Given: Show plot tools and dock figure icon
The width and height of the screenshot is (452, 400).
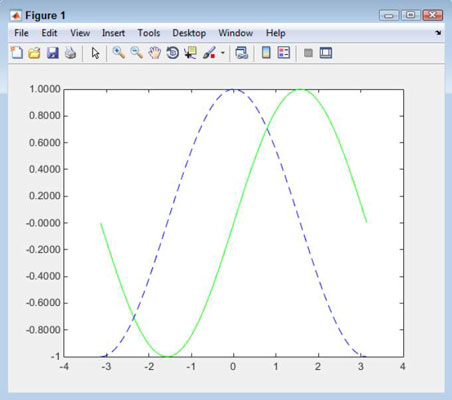Looking at the screenshot, I should pos(326,53).
